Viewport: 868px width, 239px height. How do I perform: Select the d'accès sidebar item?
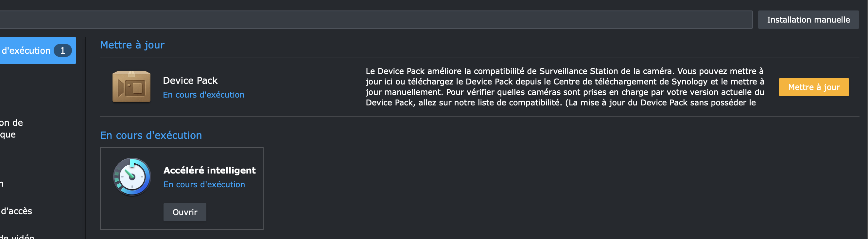[x=16, y=211]
